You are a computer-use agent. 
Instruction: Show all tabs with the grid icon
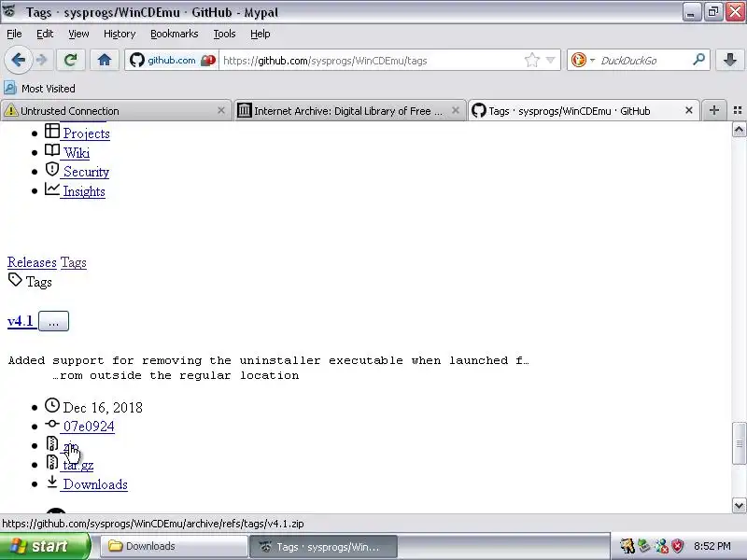[738, 110]
